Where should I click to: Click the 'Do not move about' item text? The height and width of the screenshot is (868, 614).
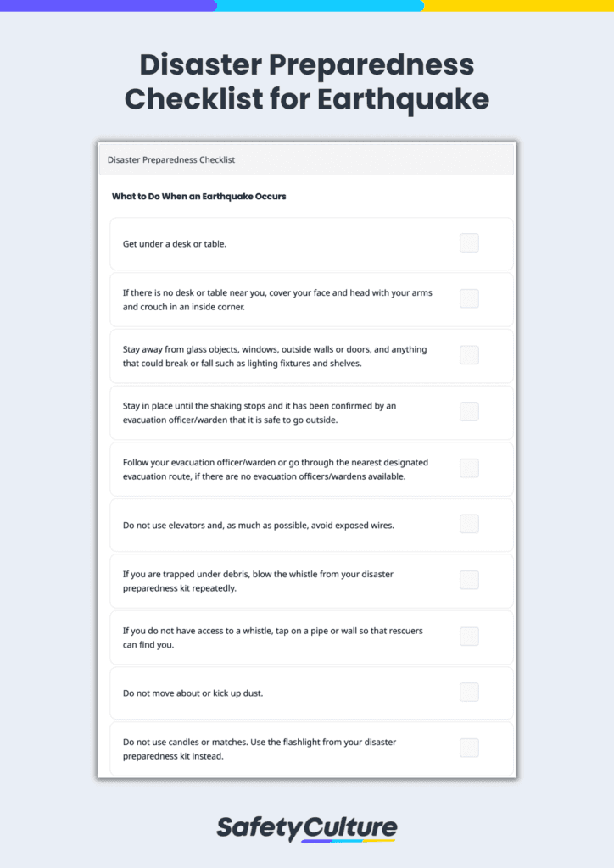click(193, 693)
